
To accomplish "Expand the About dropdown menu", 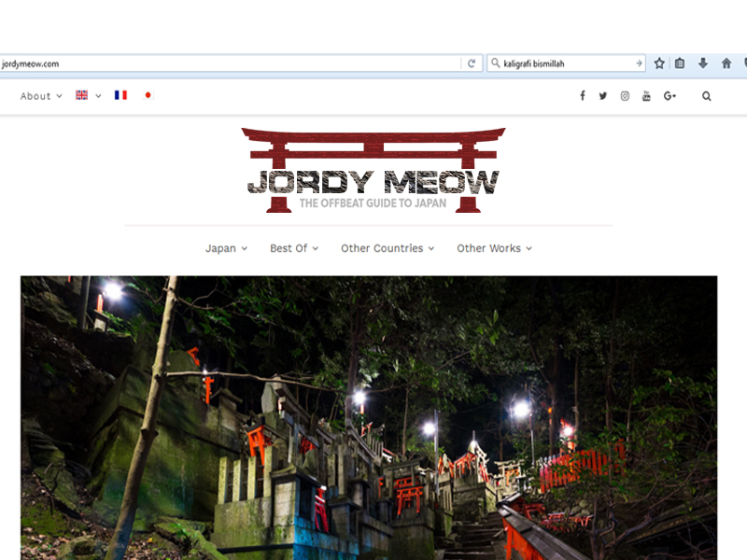I will point(41,96).
